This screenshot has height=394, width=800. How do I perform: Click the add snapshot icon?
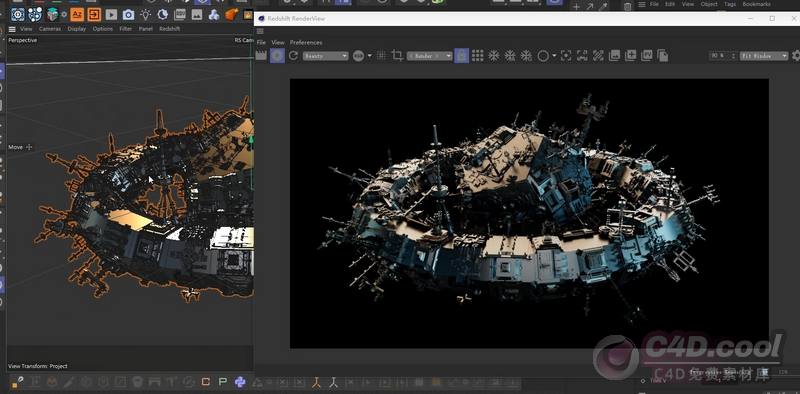631,55
